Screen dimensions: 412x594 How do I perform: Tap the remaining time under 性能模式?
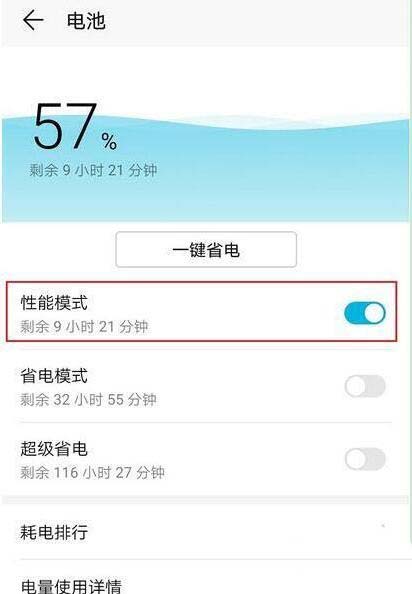84,327
